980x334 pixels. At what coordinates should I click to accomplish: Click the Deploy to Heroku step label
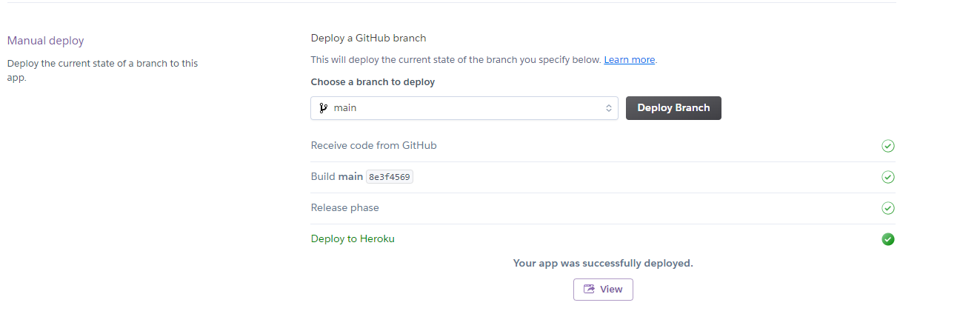tap(353, 239)
